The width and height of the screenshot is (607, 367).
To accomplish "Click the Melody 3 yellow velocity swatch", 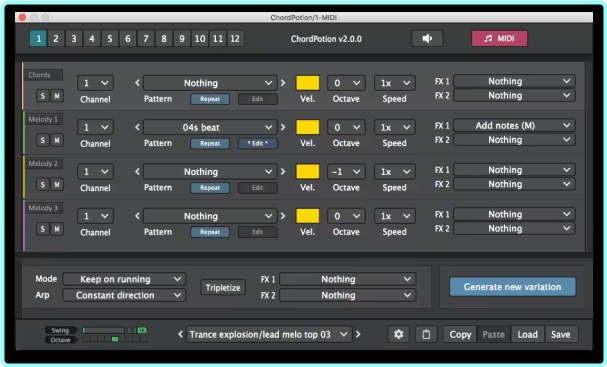I will (x=308, y=216).
